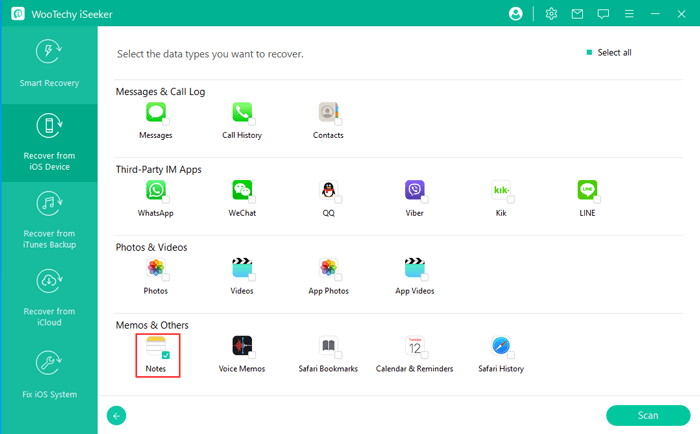Open the hamburger menu in title bar
700x434 pixels.
pyautogui.click(x=629, y=14)
